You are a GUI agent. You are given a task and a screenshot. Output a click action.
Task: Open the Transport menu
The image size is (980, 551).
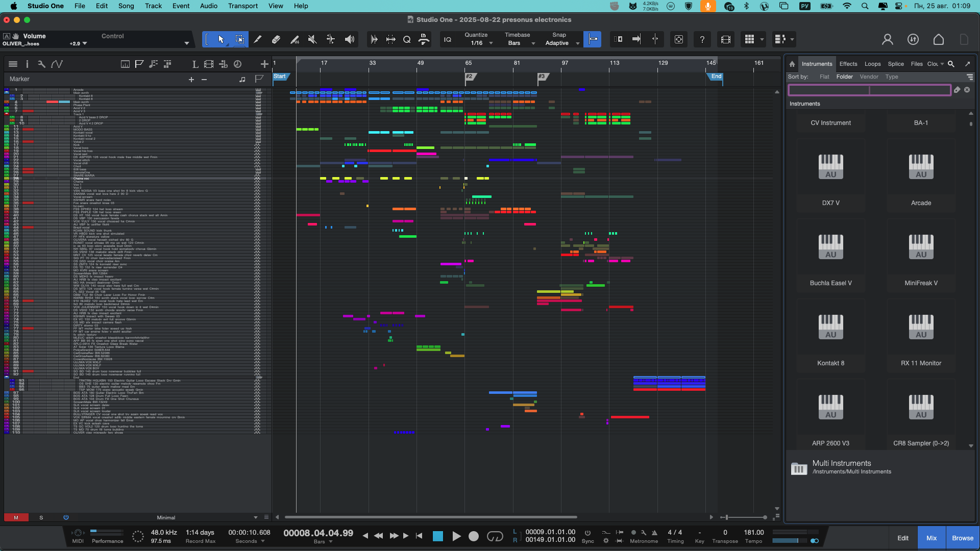(242, 6)
